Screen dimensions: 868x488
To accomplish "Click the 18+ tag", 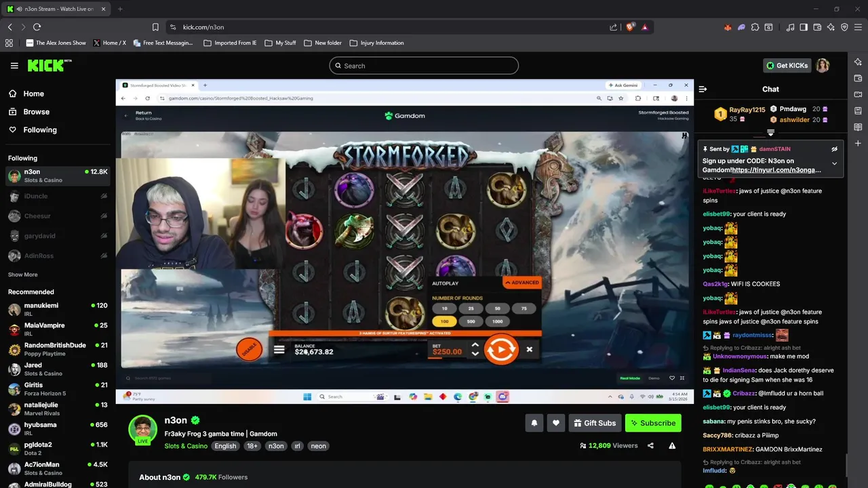I will tap(252, 446).
